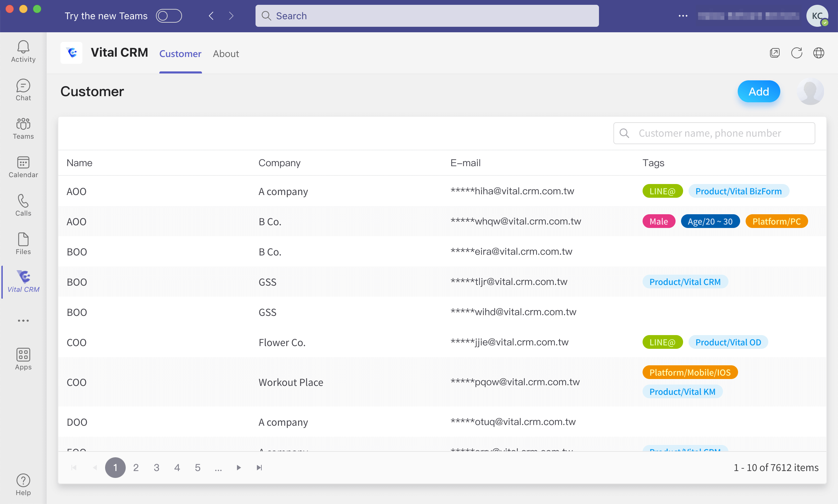Open the Calls section
The image size is (838, 504).
(23, 205)
